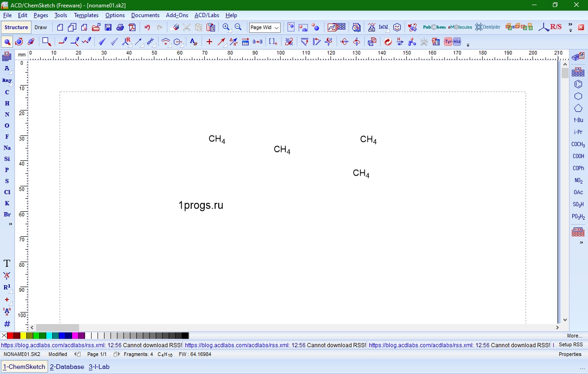
Task: Open the File menu
Action: point(7,15)
